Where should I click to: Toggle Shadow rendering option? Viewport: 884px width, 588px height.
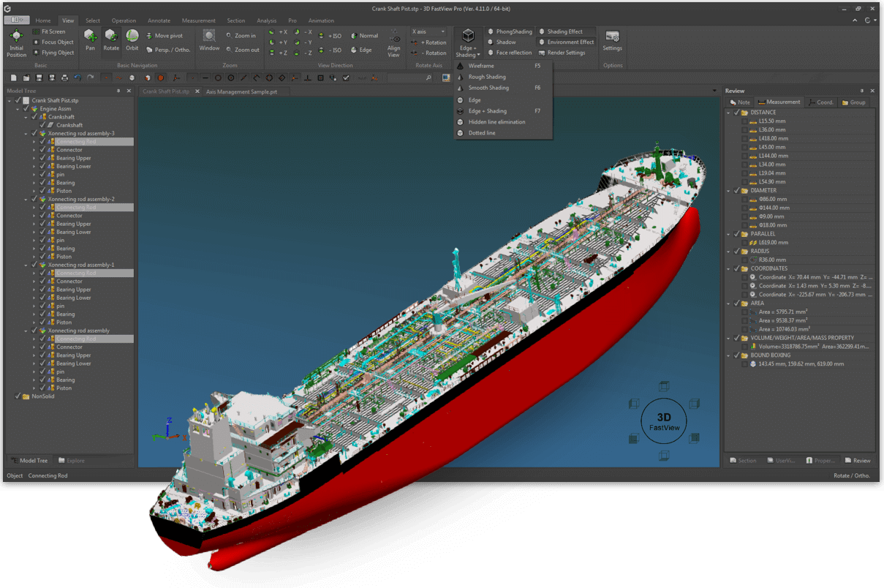click(x=502, y=42)
